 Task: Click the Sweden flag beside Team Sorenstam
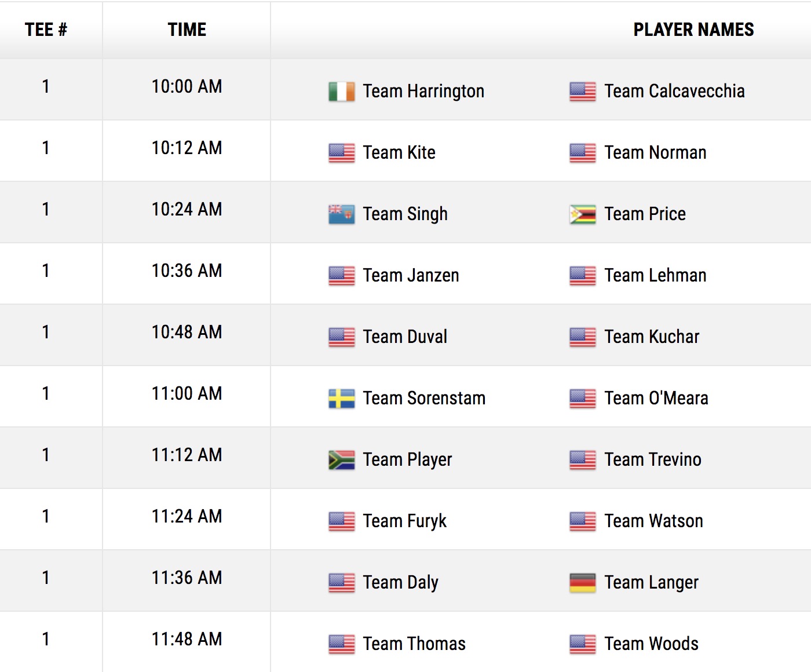point(341,399)
